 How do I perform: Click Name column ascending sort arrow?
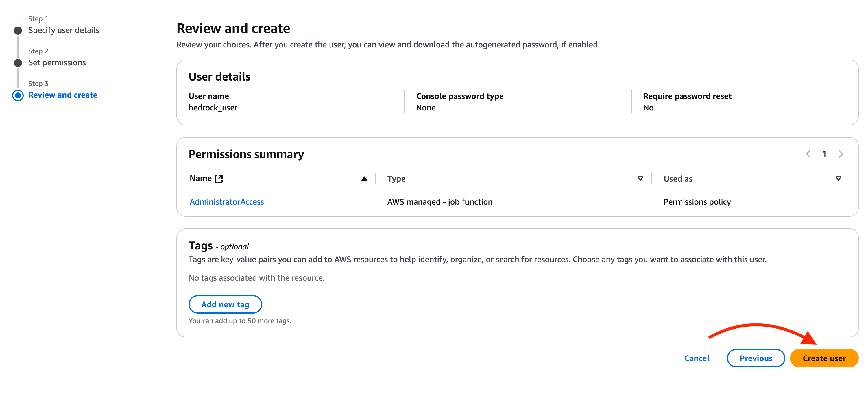(364, 179)
